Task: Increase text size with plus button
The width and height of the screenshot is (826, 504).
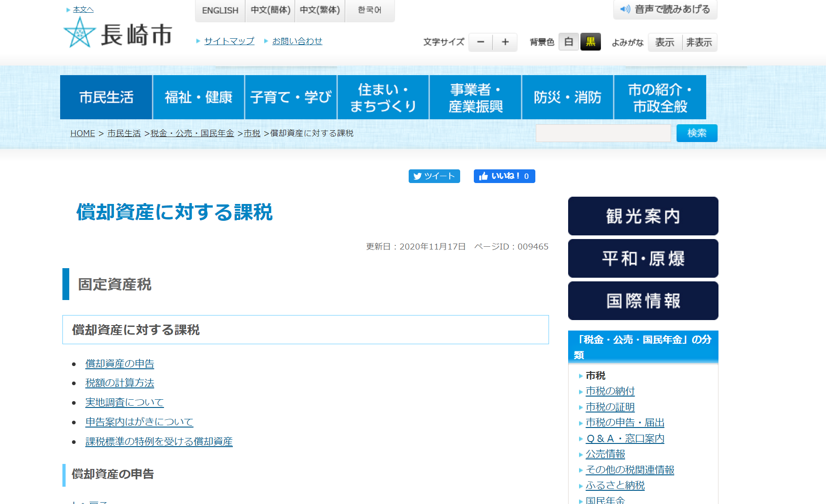Action: [505, 42]
